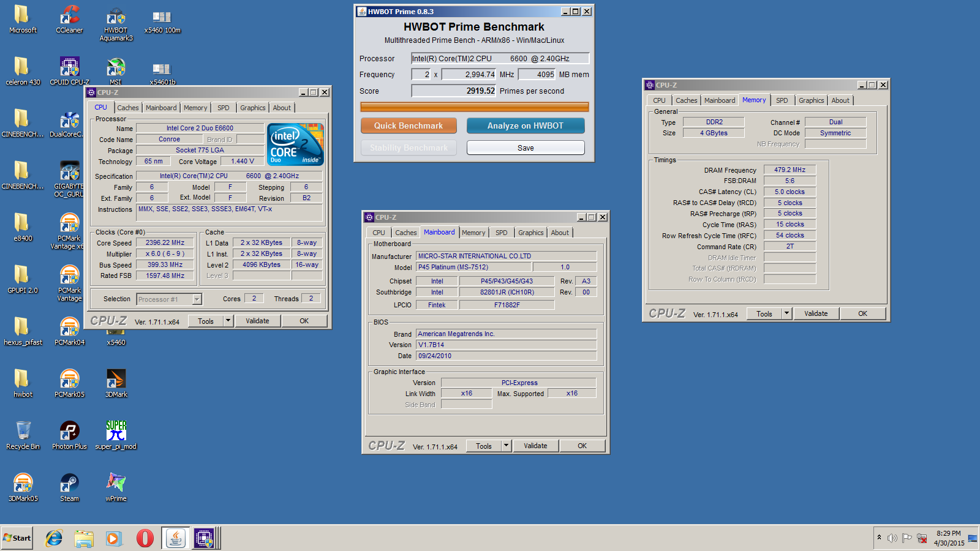The image size is (980, 551).
Task: Select the BIOS version V1.7B14 text
Action: [x=507, y=345]
